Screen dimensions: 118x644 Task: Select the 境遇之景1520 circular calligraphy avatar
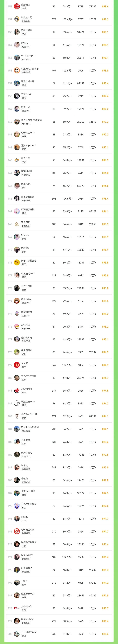tap(17, 403)
